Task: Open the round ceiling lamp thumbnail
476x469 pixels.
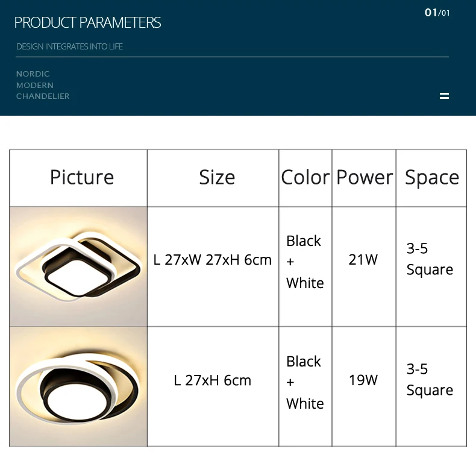Action: coord(78,386)
